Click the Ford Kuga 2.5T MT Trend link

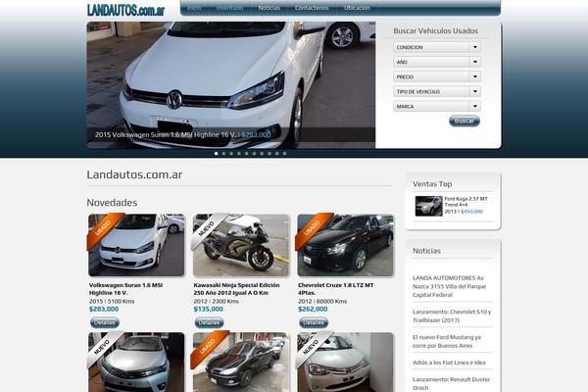(x=466, y=202)
